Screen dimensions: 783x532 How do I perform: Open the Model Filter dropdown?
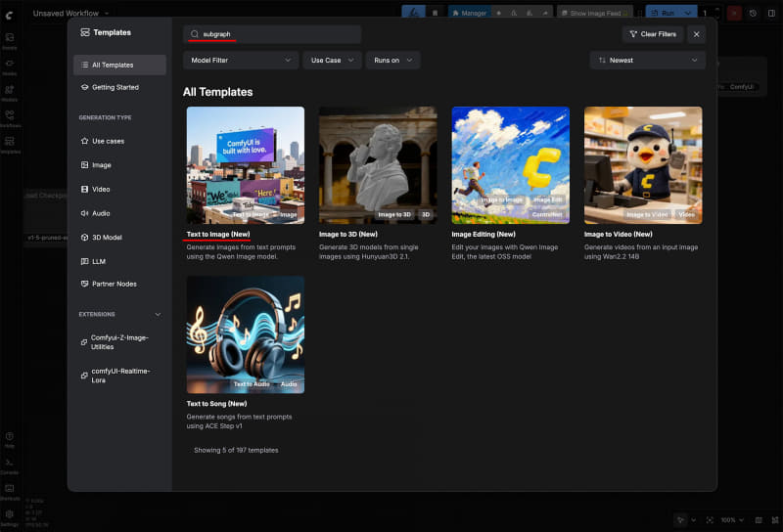[241, 60]
